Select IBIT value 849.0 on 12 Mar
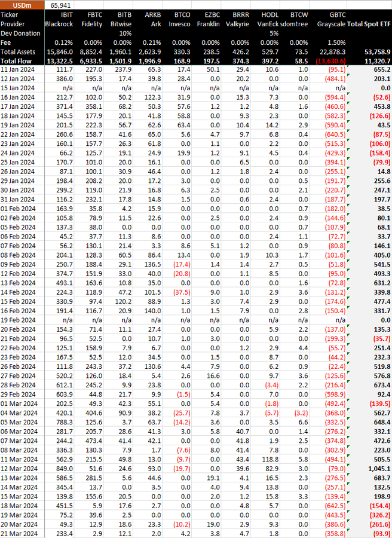The width and height of the screenshot is (392, 538). pyautogui.click(x=65, y=469)
